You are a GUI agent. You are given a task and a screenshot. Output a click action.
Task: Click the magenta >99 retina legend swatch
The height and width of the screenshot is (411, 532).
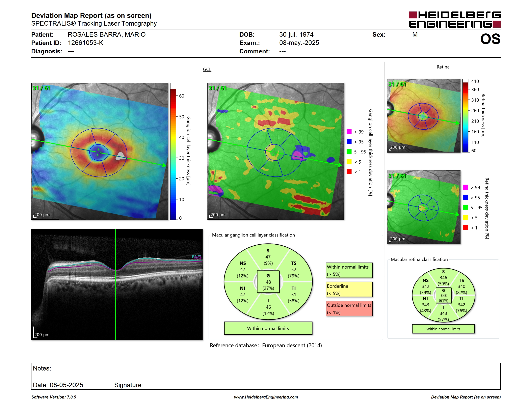465,188
